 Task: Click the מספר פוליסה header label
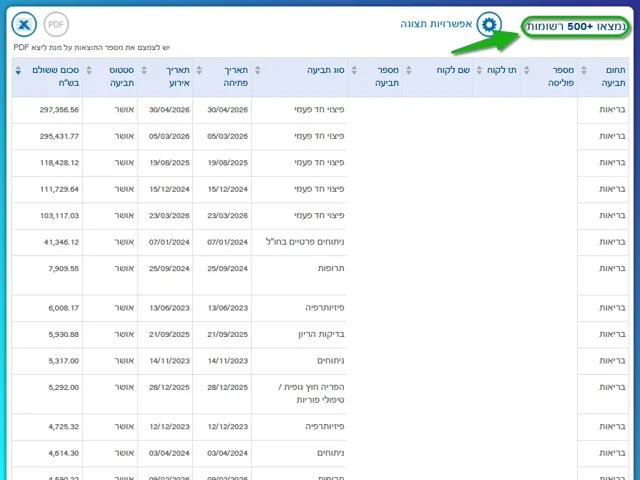[560, 76]
